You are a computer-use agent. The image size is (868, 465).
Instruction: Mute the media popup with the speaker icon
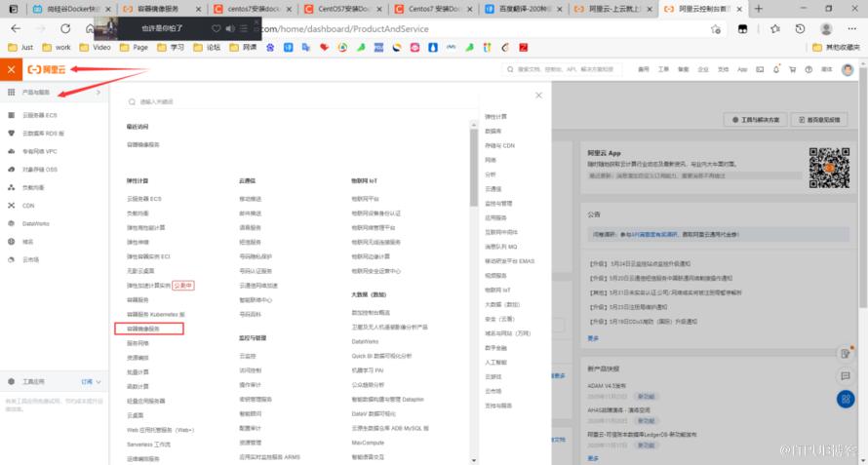coord(230,29)
